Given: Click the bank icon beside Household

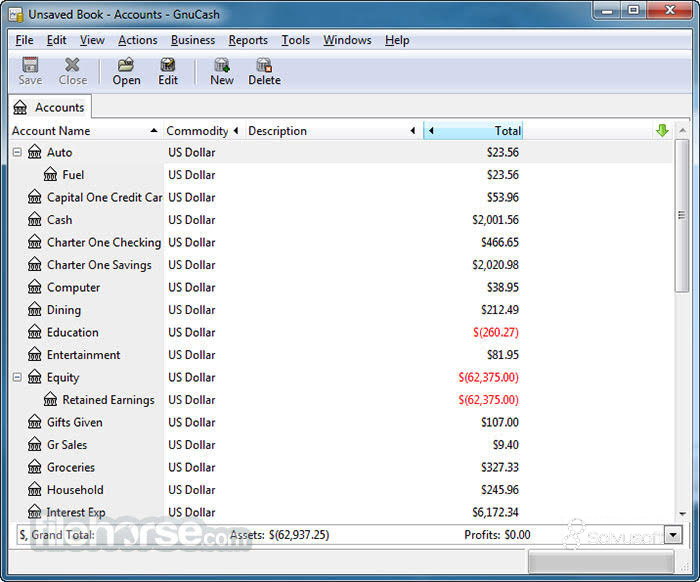Looking at the screenshot, I should 34,489.
